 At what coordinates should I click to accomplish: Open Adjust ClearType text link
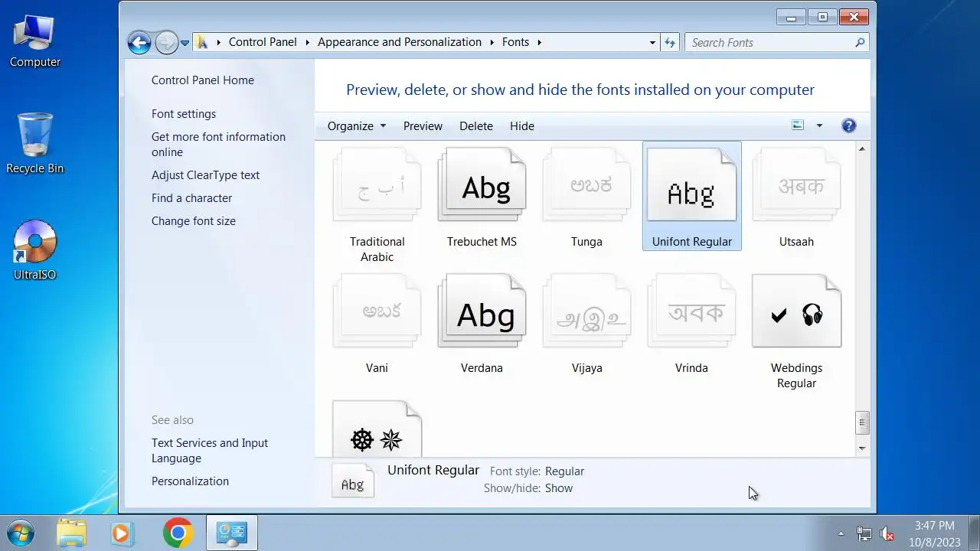(x=205, y=175)
